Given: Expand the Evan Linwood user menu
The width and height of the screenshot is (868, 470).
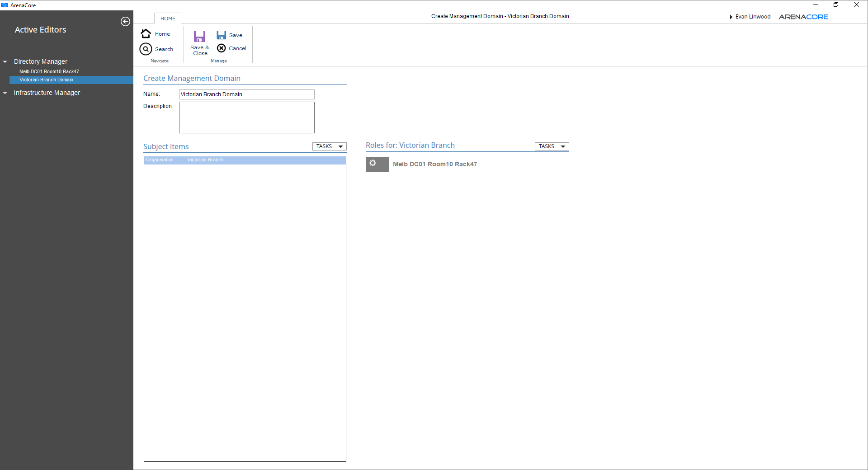Looking at the screenshot, I should tap(750, 17).
